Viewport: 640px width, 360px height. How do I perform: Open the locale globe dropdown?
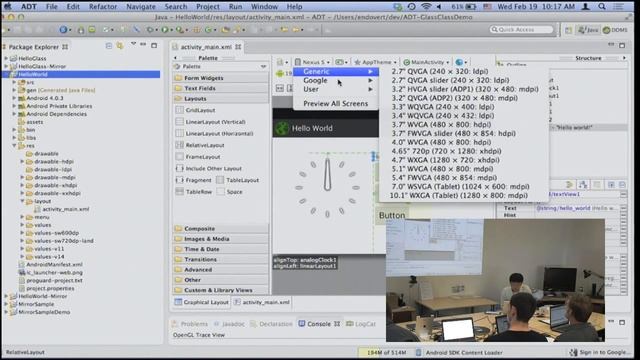tap(461, 62)
